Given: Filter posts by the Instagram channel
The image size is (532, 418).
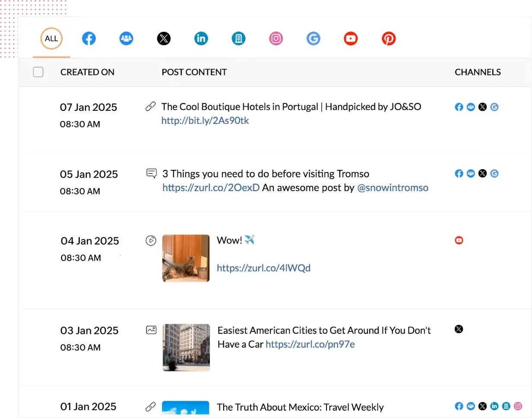Looking at the screenshot, I should 275,38.
